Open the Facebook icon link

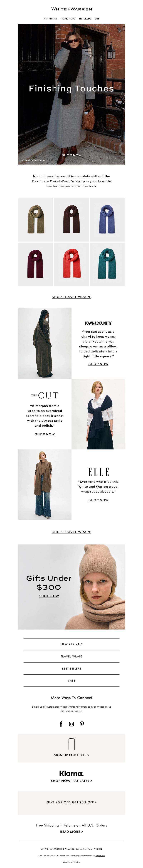[x=61, y=724]
